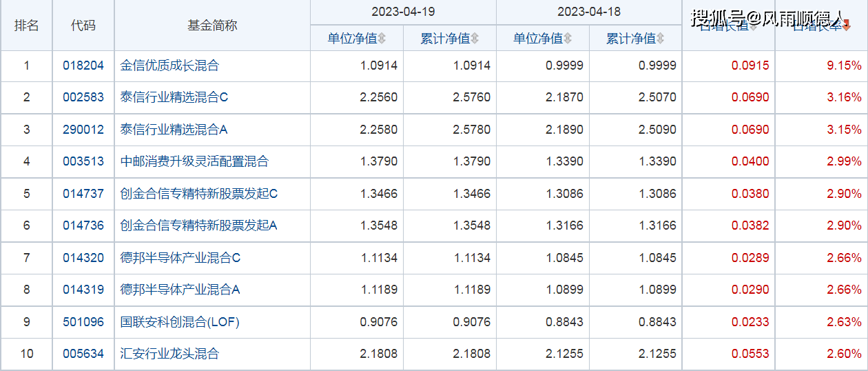Select 中邮消费升级灵活配置混合 fund name

[194, 161]
